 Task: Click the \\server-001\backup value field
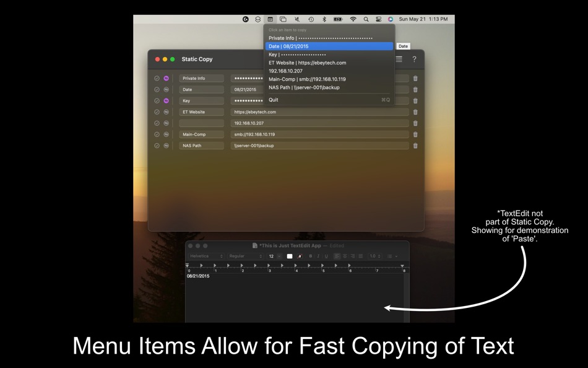(x=319, y=146)
